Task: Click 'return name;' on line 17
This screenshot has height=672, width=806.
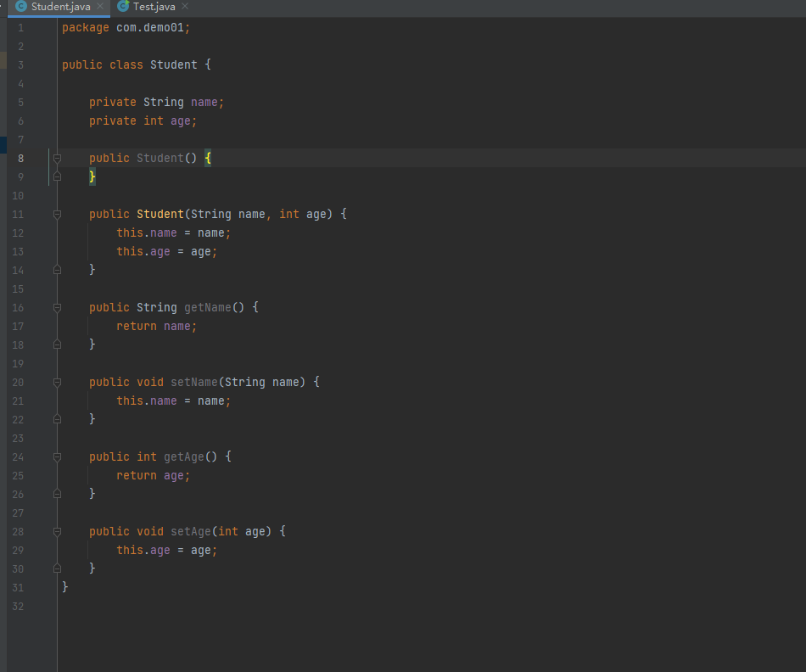Action: 156,326
